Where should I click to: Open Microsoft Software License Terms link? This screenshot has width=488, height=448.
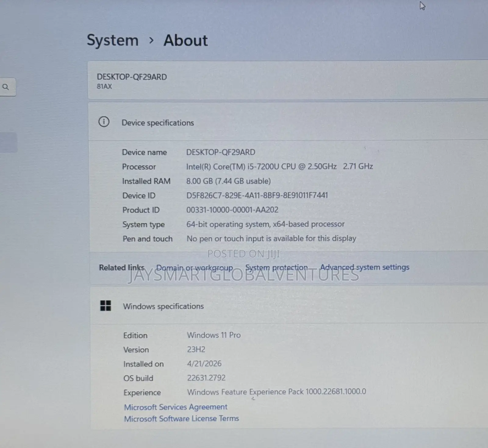pos(181,418)
